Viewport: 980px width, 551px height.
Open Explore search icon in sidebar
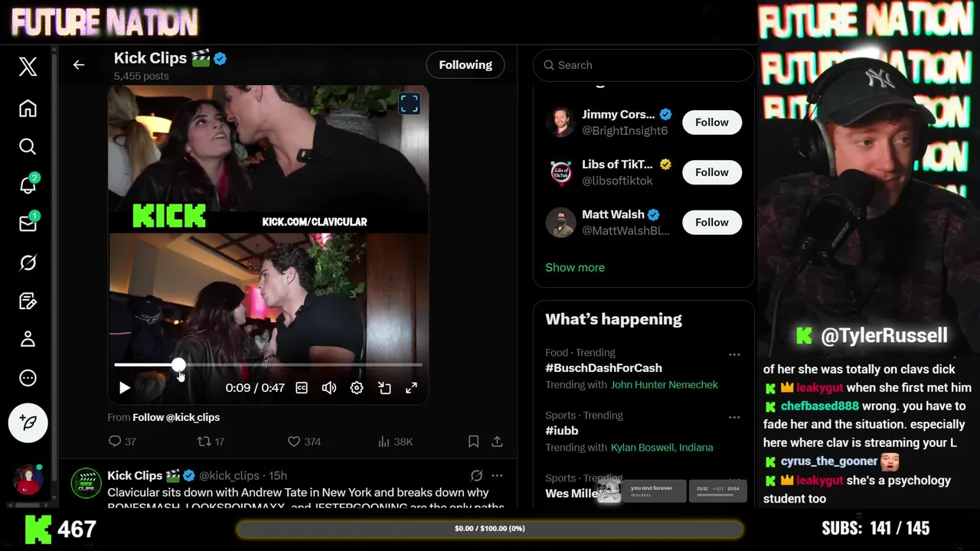click(x=28, y=146)
